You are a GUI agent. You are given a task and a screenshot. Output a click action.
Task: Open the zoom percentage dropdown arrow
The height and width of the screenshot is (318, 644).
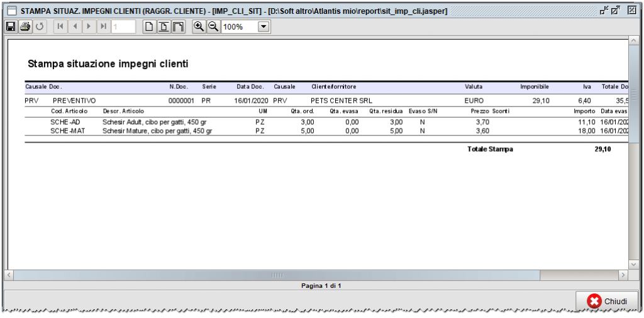264,26
